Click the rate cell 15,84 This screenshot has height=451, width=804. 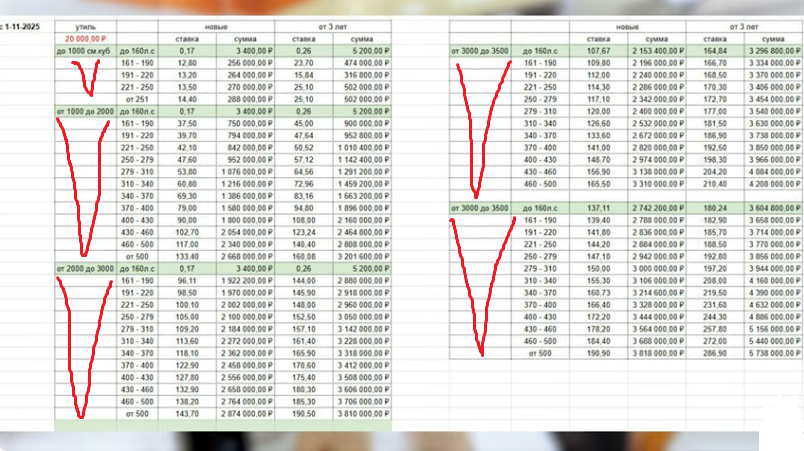click(304, 75)
